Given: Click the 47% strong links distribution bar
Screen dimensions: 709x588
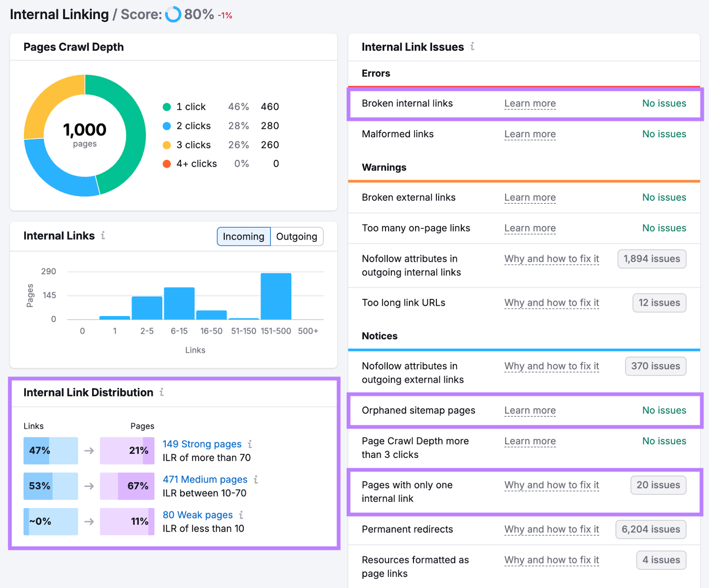Looking at the screenshot, I should pyautogui.click(x=51, y=451).
